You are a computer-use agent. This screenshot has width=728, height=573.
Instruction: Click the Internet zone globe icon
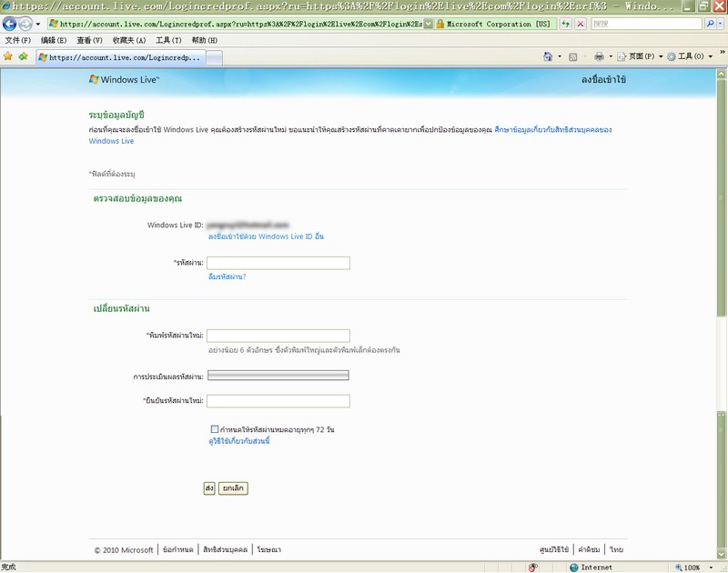pyautogui.click(x=574, y=568)
